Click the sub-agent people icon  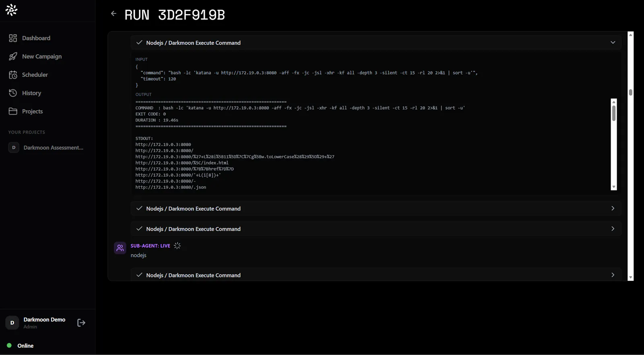coord(120,248)
